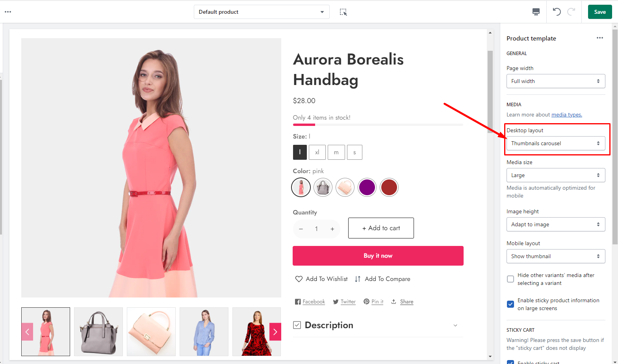Select the gray handbag thumbnail image

point(98,332)
